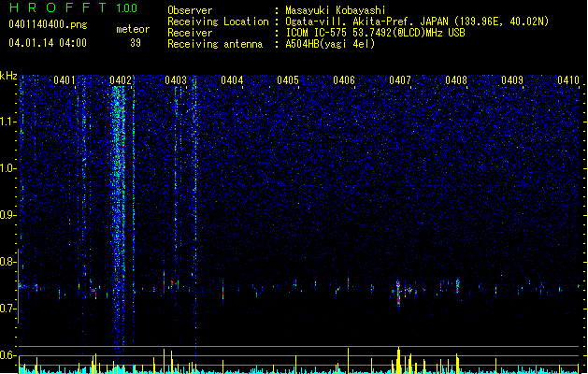Screen dimensions: 588x374
Task: Click the 0.9 frequency axis label
Action: (x=8, y=215)
